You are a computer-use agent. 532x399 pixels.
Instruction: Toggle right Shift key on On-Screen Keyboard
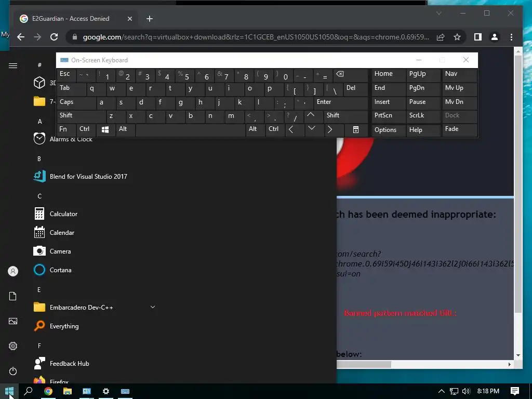tap(345, 116)
